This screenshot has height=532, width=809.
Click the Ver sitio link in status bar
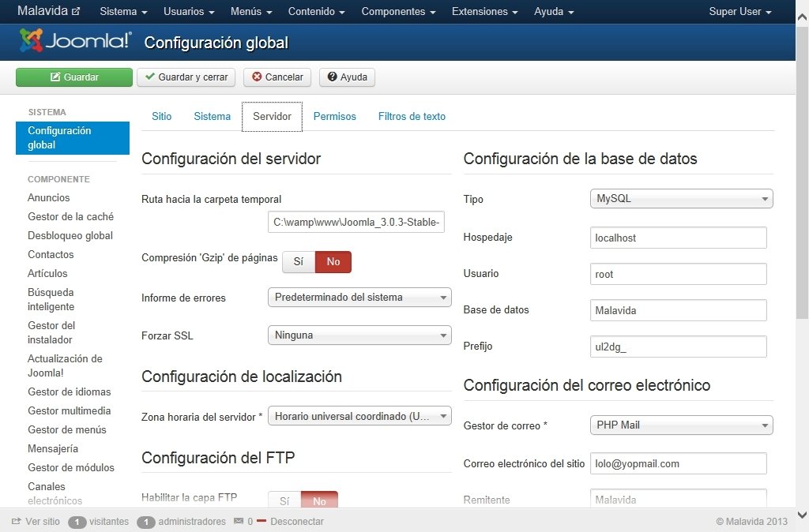pos(36,521)
